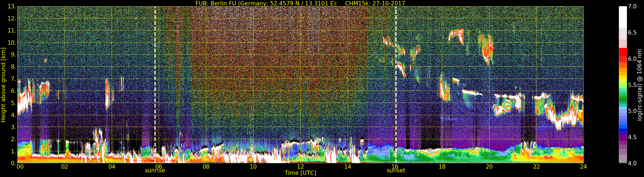Click the '1.' tick on the height axis
644x177 pixels.
point(14,151)
